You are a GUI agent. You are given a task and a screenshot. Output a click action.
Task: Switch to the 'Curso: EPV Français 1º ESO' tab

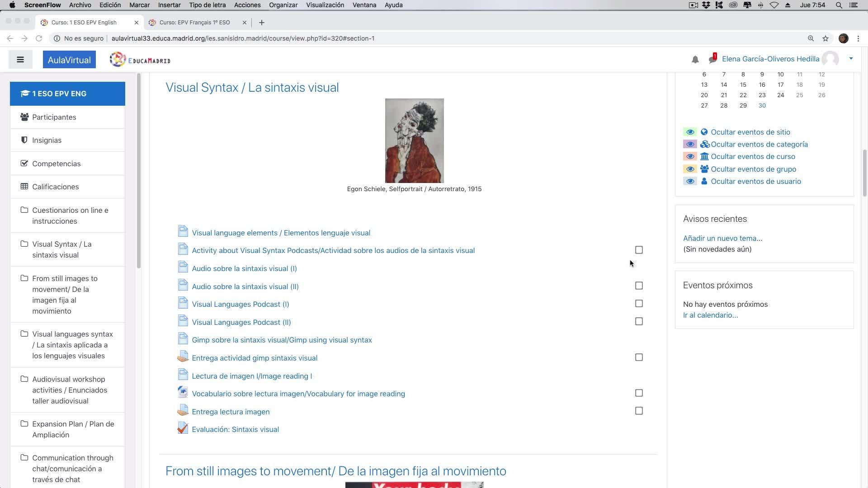tap(194, 23)
